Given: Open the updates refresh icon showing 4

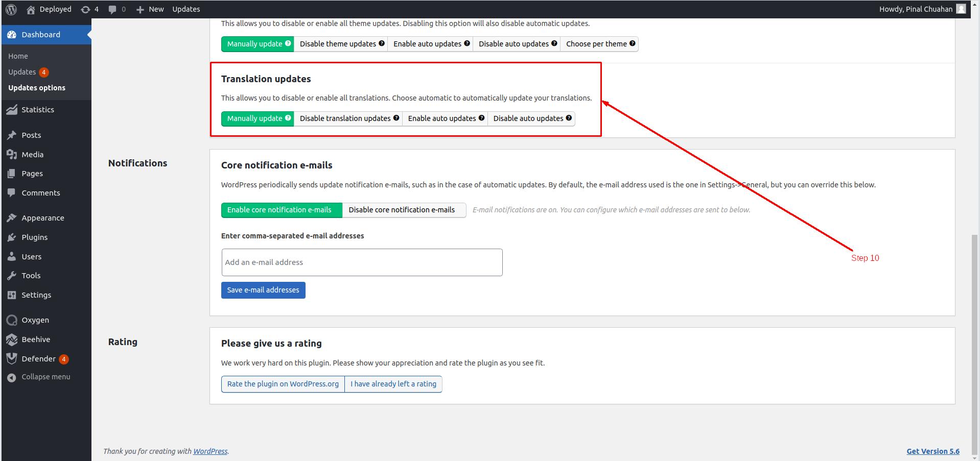Looking at the screenshot, I should pos(85,9).
